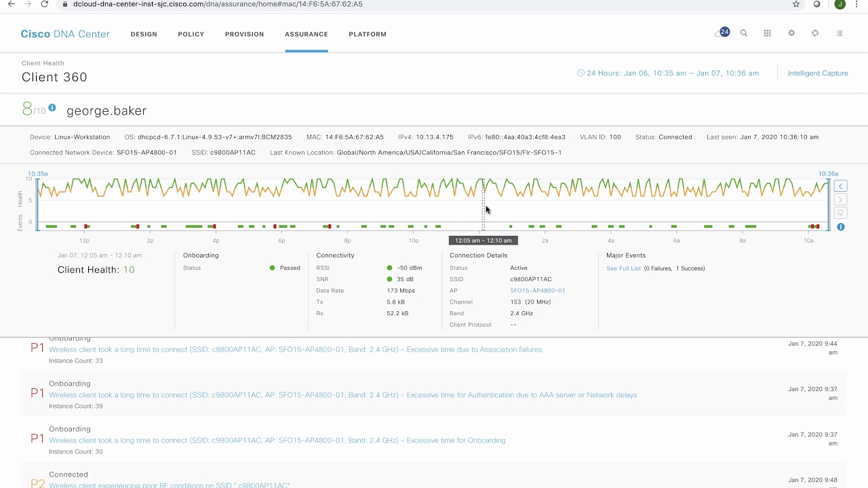Open the POLICY menu
Viewport: 868px width, 488px height.
[191, 34]
